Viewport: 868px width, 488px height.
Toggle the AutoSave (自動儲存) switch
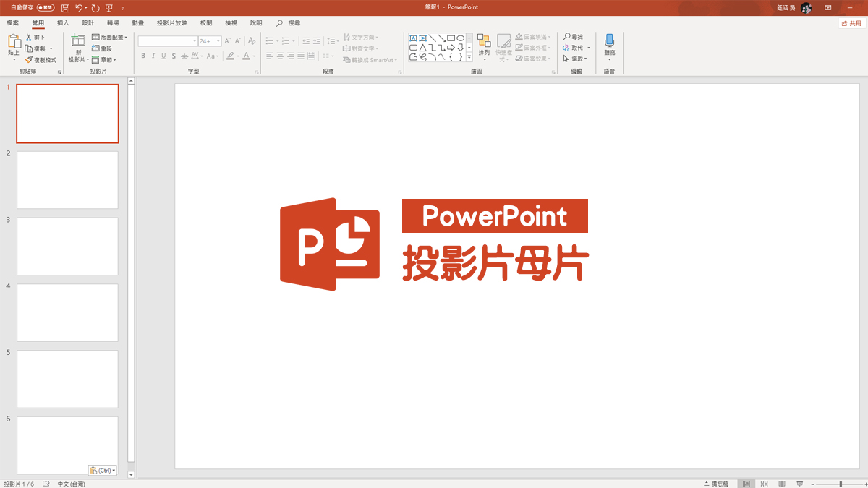click(x=46, y=8)
